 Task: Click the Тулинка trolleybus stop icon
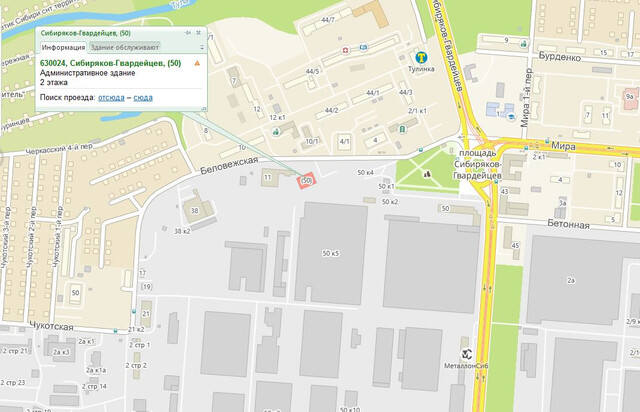tap(421, 58)
